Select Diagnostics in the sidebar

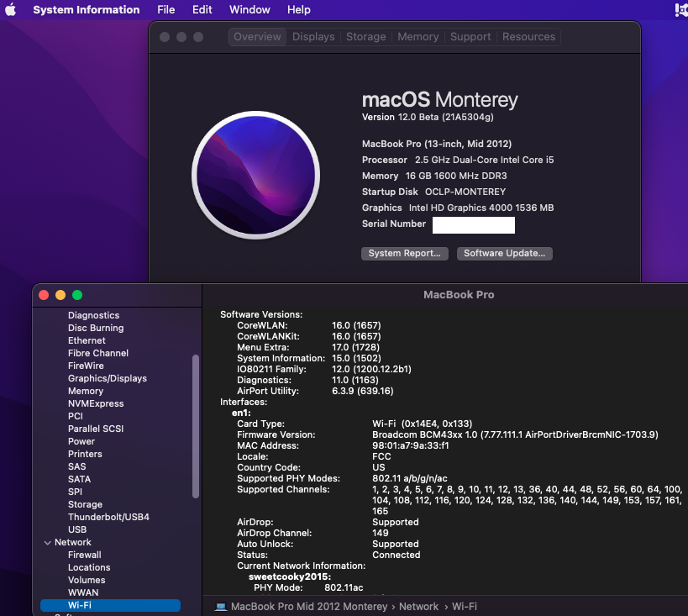93,315
